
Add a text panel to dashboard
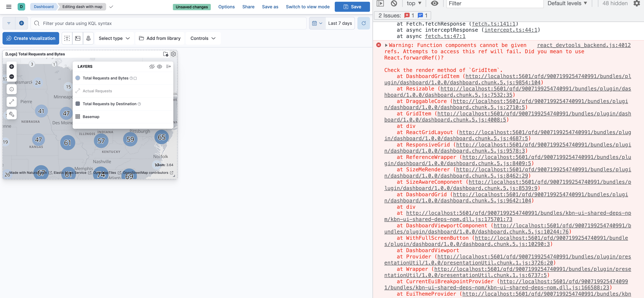[67, 38]
